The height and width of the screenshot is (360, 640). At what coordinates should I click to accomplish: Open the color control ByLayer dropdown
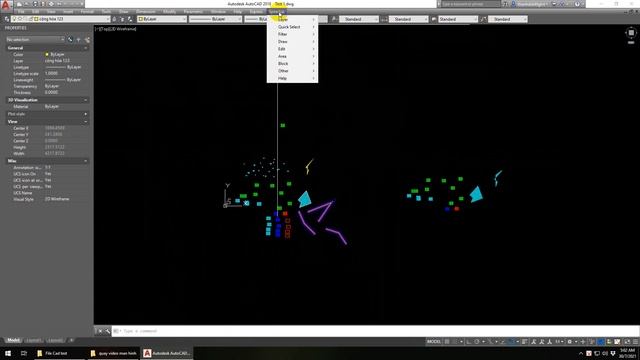pyautogui.click(x=162, y=19)
